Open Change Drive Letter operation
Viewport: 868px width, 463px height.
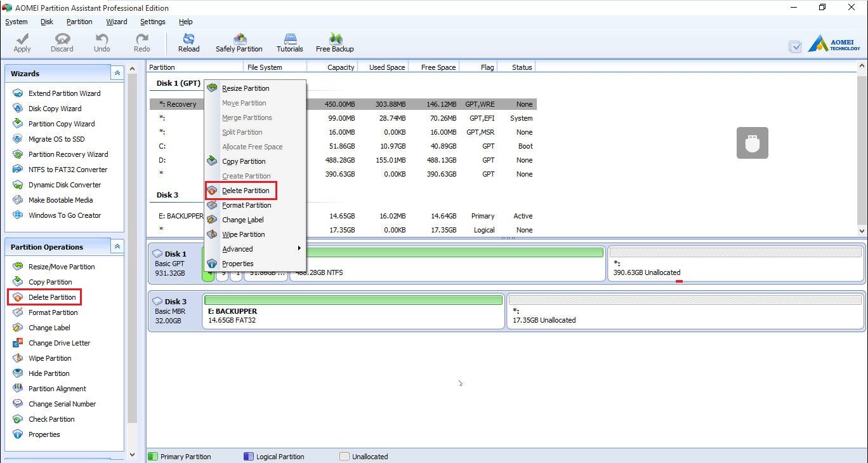coord(59,343)
